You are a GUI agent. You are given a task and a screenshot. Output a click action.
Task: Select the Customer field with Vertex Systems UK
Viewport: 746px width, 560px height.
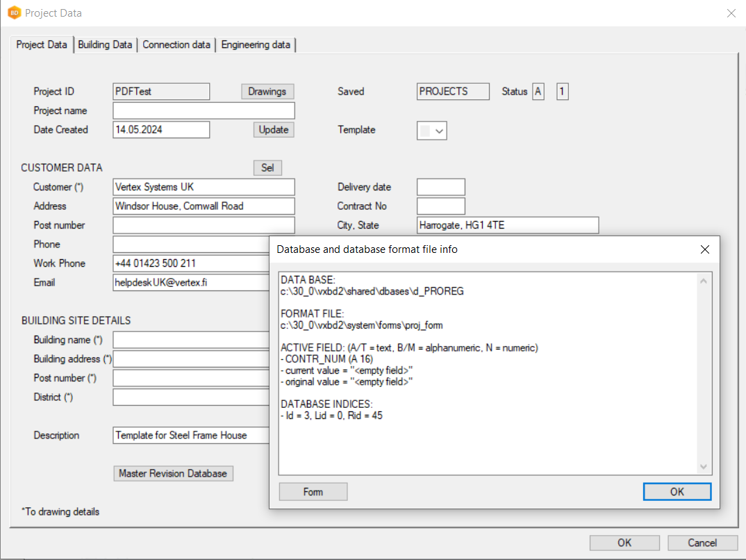[x=203, y=186]
